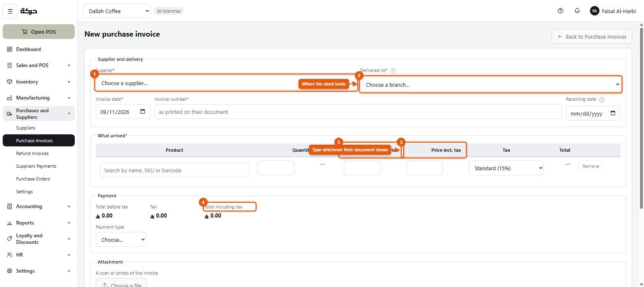Focus the Invoice number field
The width and height of the screenshot is (644, 287).
tap(358, 112)
